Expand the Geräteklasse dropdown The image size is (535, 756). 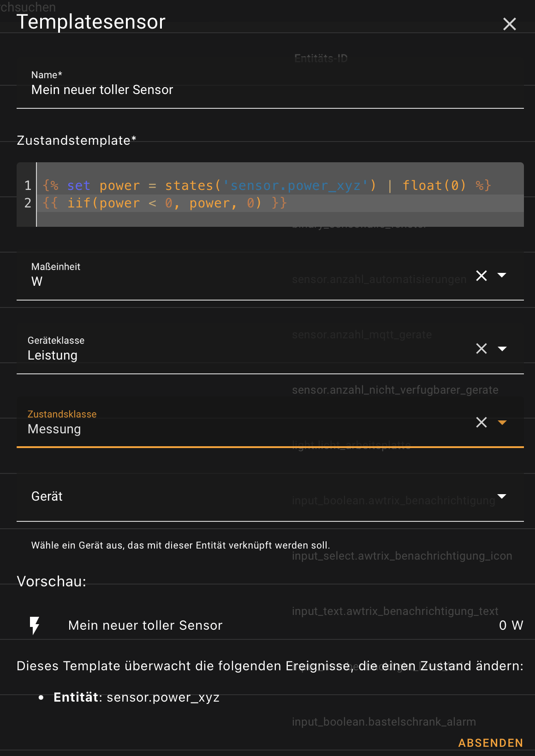(502, 348)
